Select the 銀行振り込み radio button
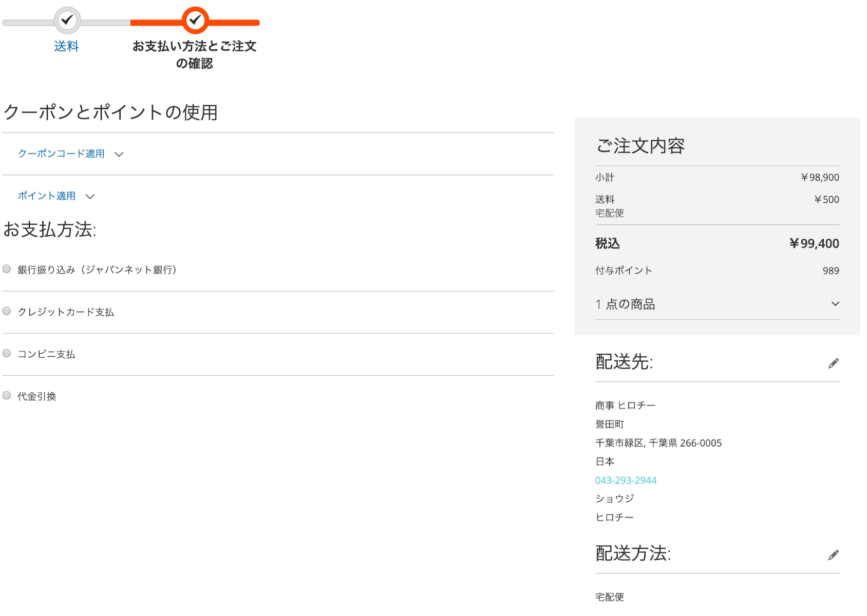The width and height of the screenshot is (867, 616). [x=7, y=269]
